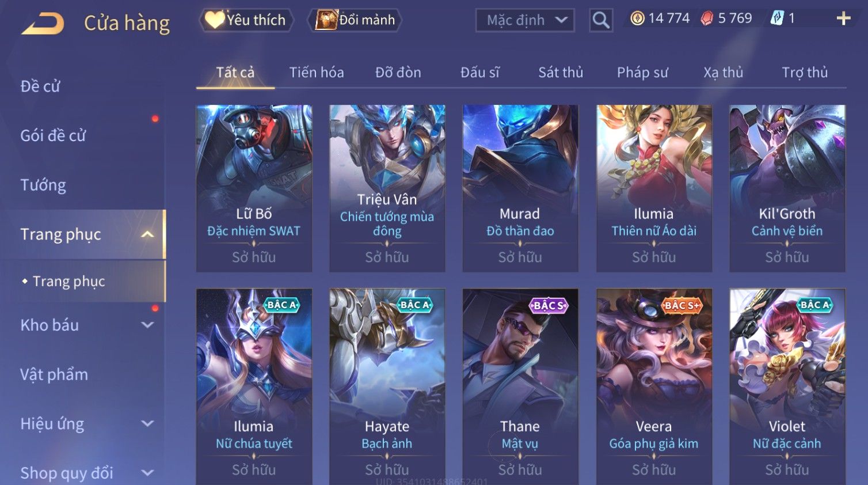The height and width of the screenshot is (485, 868).
Task: Select Veera Góa phụ giả kim skin
Action: [x=654, y=386]
